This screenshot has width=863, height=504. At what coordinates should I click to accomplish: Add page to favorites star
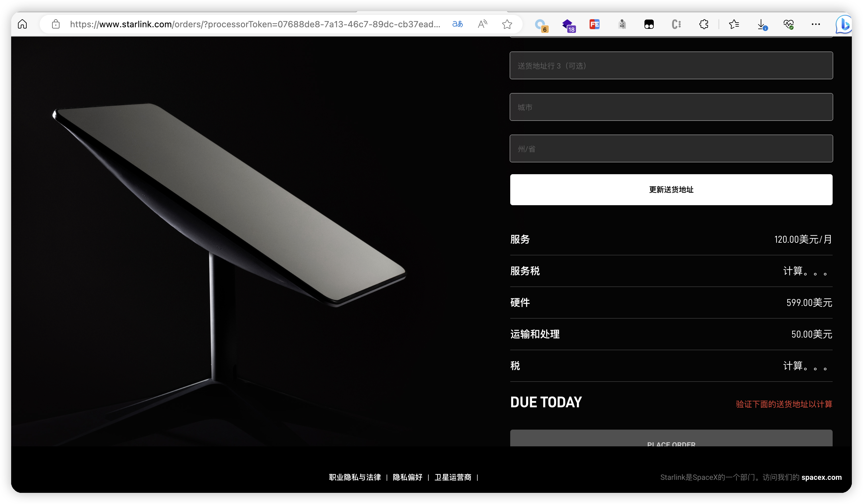tap(507, 24)
